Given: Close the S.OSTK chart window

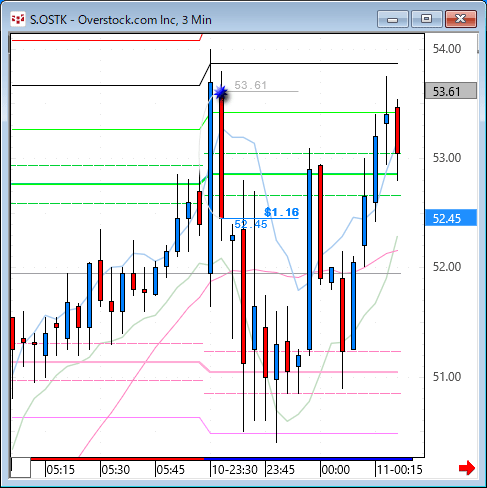Looking at the screenshot, I should [x=461, y=19].
